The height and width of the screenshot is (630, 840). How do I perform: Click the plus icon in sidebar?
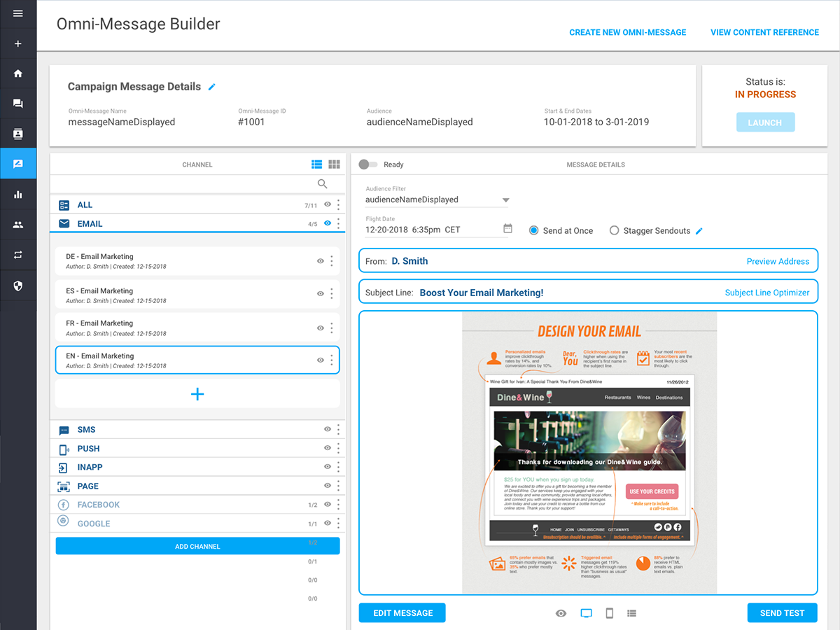click(x=18, y=44)
